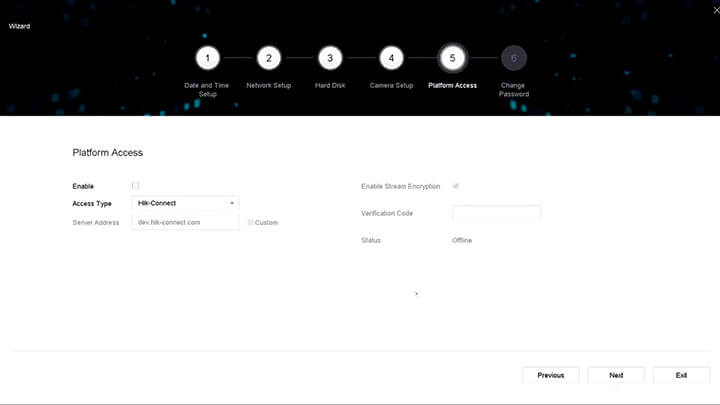Click the Exit button
The height and width of the screenshot is (405, 720).
point(681,375)
